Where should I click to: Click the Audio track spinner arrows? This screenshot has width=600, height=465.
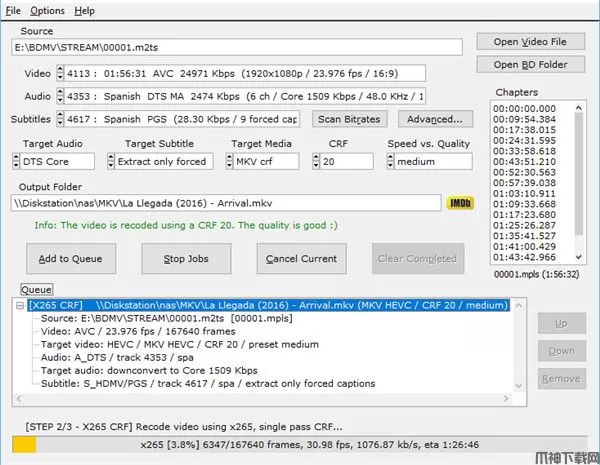59,96
